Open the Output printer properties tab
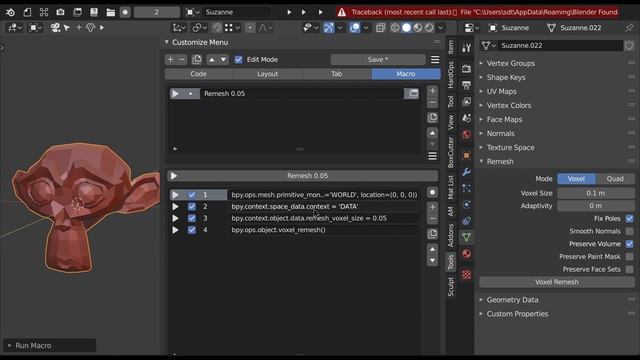 click(466, 84)
